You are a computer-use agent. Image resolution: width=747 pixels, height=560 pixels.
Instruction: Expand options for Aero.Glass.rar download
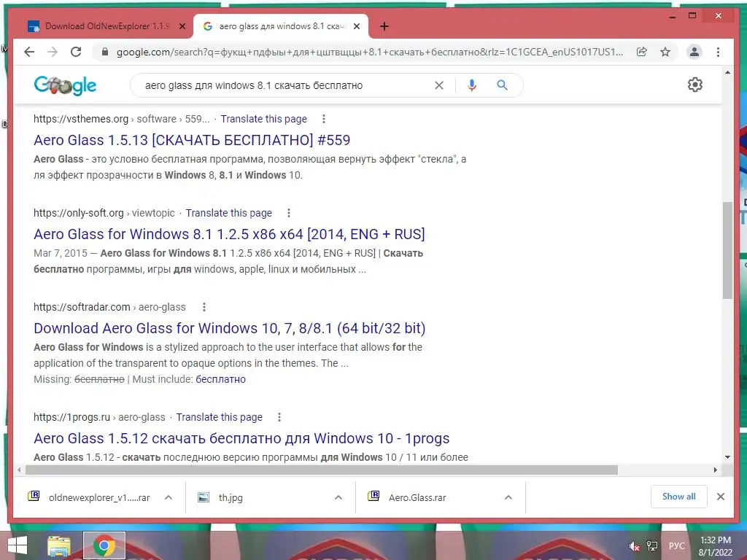point(508,497)
